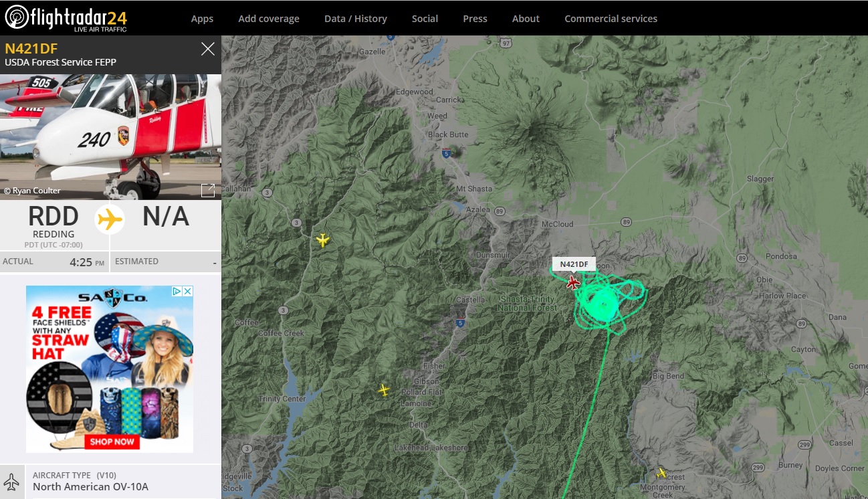Screen dimensions: 868x499
Task: Open Commercial services
Action: coord(611,19)
